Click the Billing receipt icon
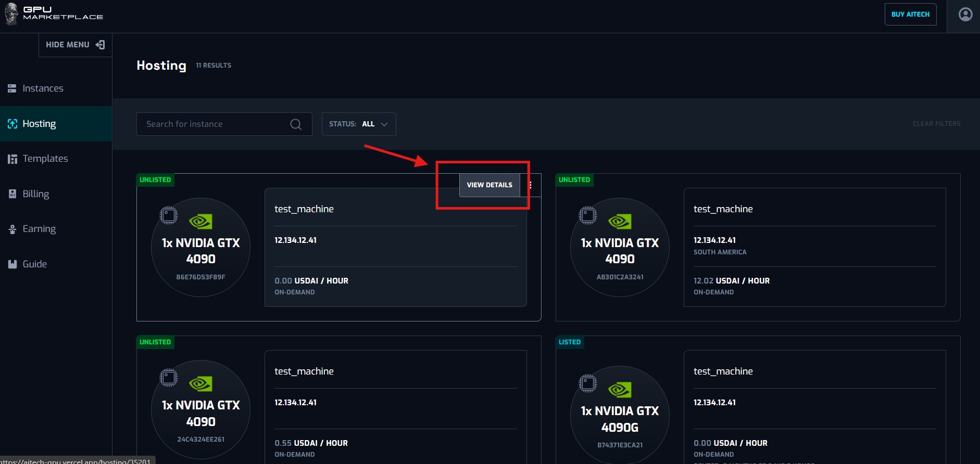980x464 pixels. point(12,194)
